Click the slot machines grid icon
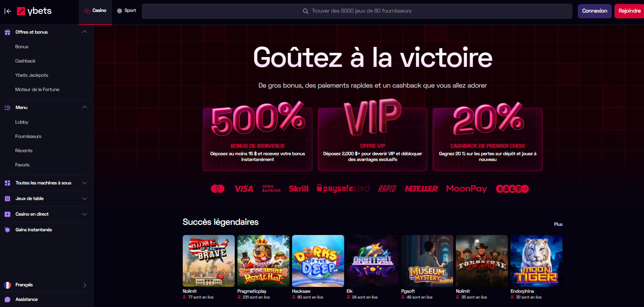Image resolution: width=644 pixels, height=307 pixels. click(7, 183)
